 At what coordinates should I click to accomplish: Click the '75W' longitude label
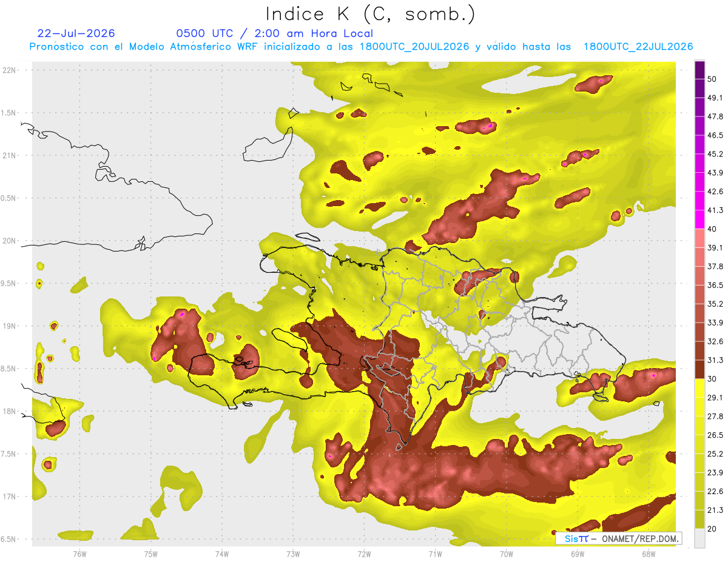pyautogui.click(x=150, y=554)
